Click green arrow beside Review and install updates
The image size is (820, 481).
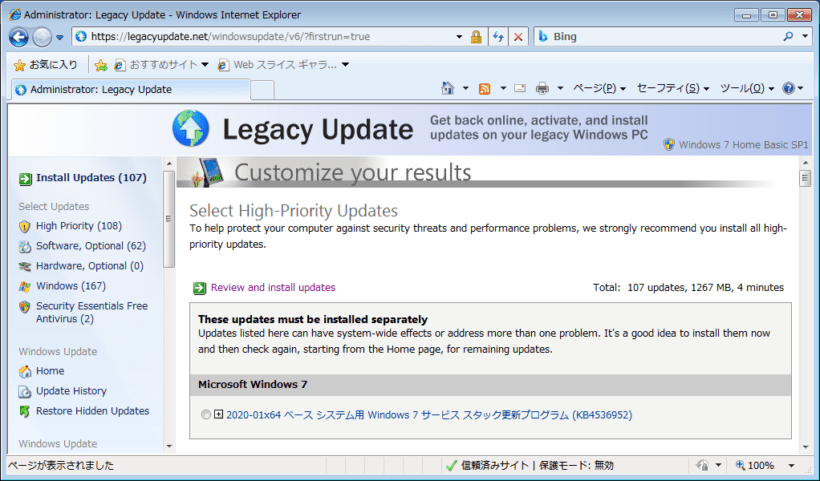click(199, 288)
